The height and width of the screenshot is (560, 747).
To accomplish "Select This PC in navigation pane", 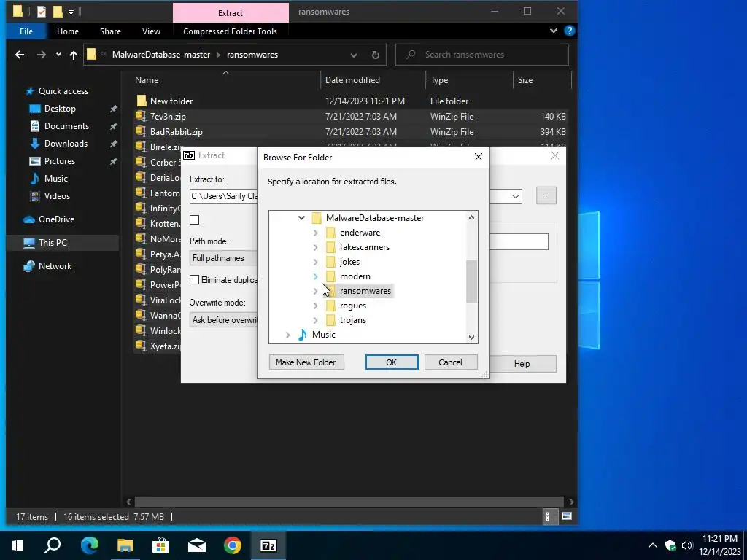I will point(53,243).
